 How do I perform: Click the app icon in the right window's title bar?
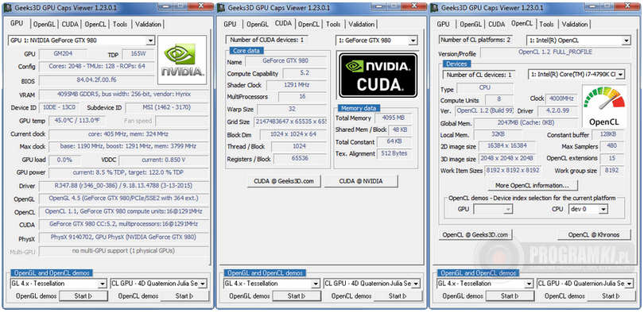pyautogui.click(x=434, y=8)
